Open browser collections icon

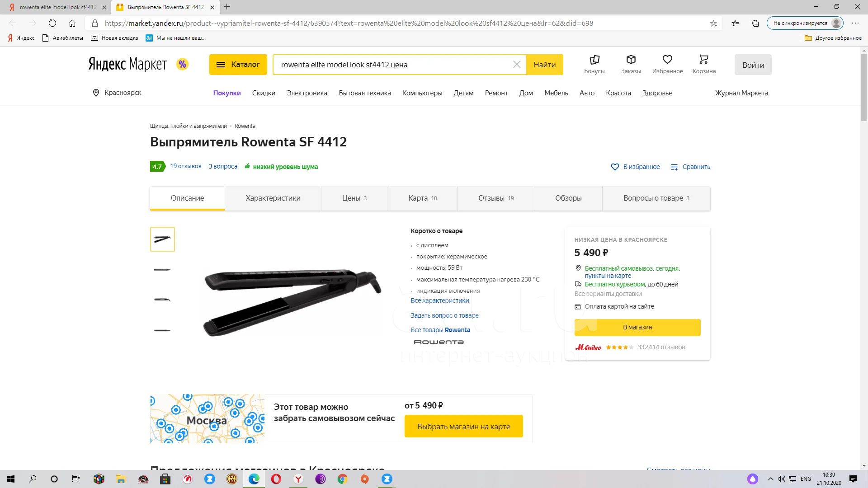[755, 23]
